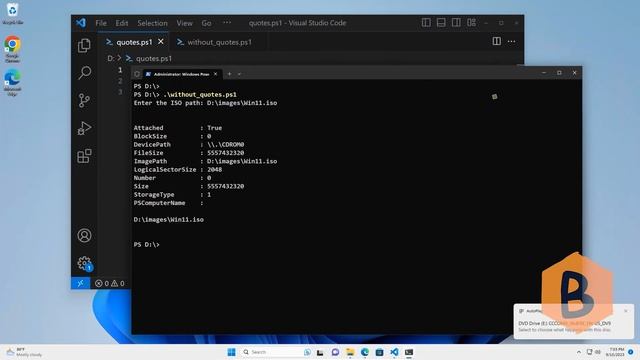Open the weather widget on taskbar
Viewport: 640px width, 360px height.
click(x=24, y=352)
